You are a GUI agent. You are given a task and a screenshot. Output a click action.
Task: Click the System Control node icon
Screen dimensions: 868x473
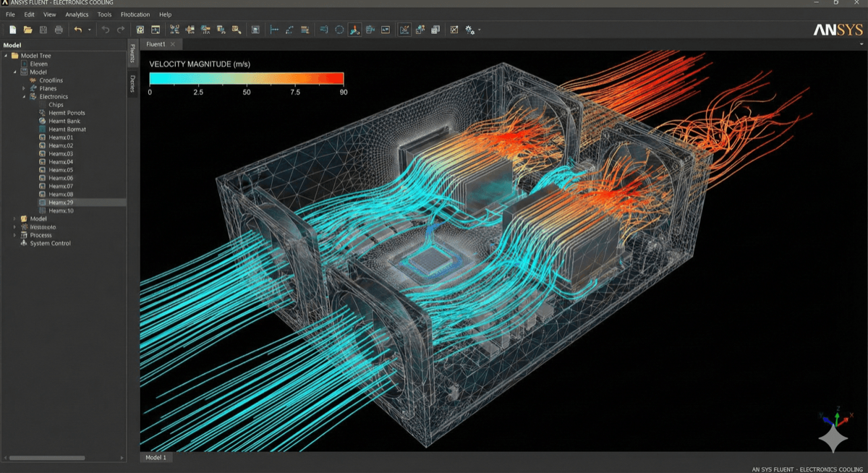pyautogui.click(x=24, y=243)
